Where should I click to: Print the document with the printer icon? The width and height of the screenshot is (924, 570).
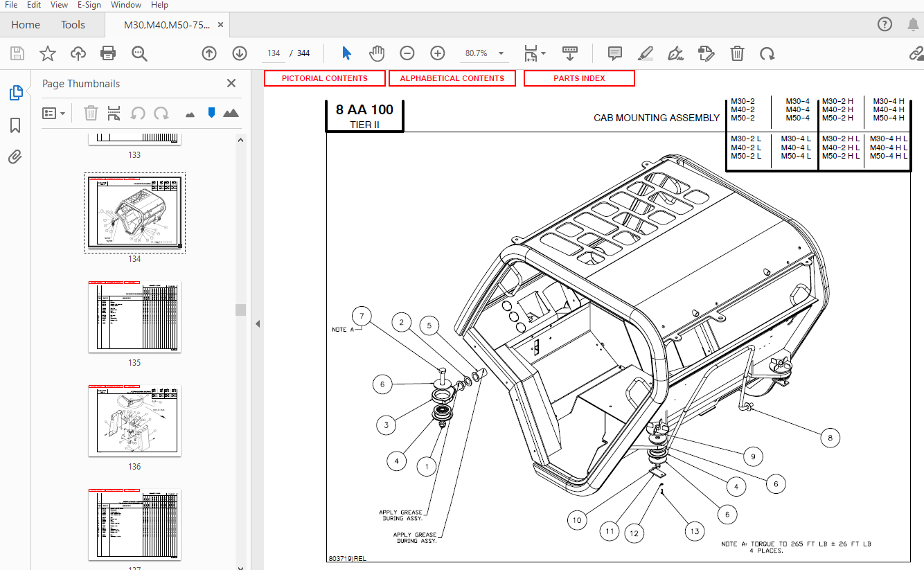(108, 53)
